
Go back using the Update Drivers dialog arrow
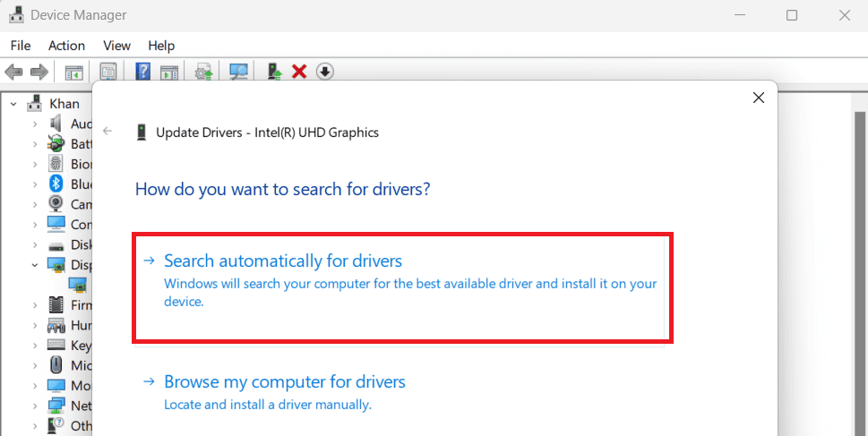107,131
